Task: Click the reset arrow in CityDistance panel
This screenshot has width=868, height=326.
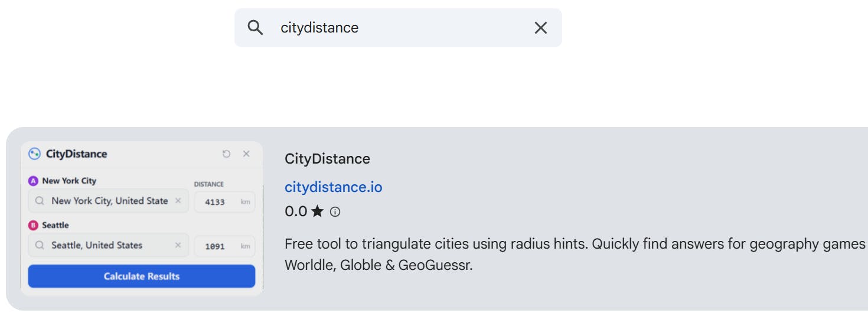Action: click(226, 154)
